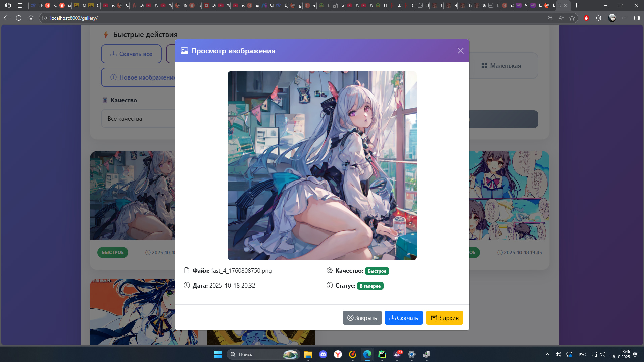The width and height of the screenshot is (644, 362).
Task: Open the browser Settings and more menu
Action: (624, 18)
